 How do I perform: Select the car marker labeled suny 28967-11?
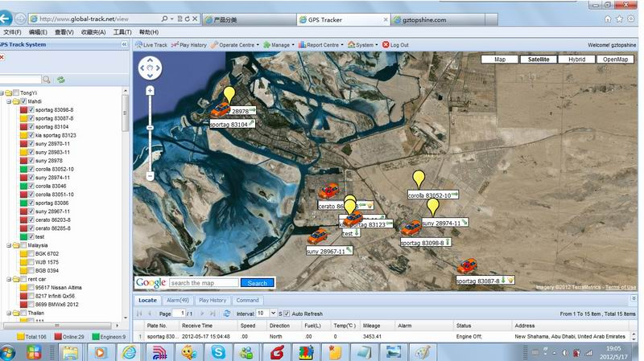(x=317, y=236)
